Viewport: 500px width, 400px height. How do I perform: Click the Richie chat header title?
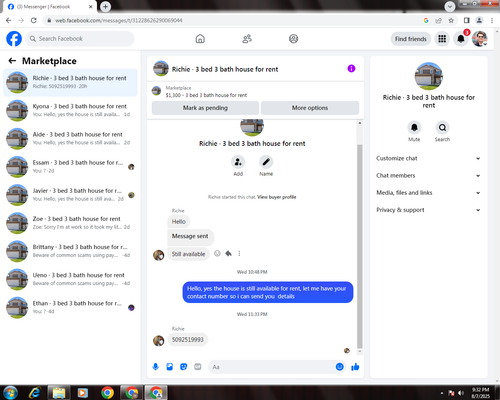225,69
